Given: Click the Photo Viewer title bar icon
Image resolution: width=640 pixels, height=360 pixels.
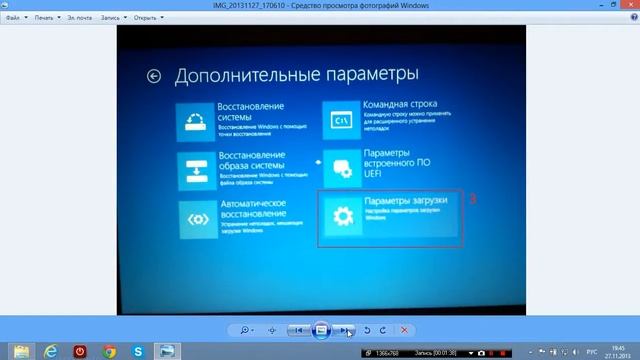Looking at the screenshot, I should point(4,5).
